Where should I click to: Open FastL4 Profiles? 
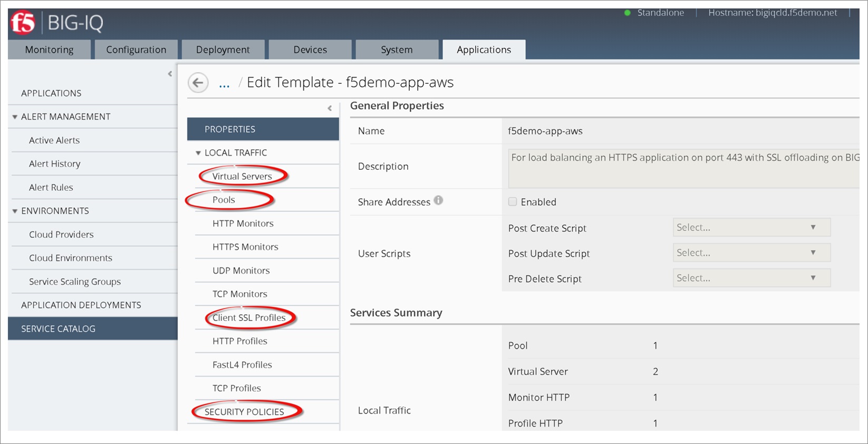coord(242,365)
